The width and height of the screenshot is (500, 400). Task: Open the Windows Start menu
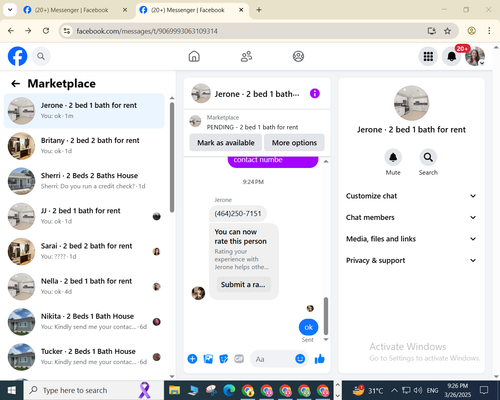(x=12, y=390)
